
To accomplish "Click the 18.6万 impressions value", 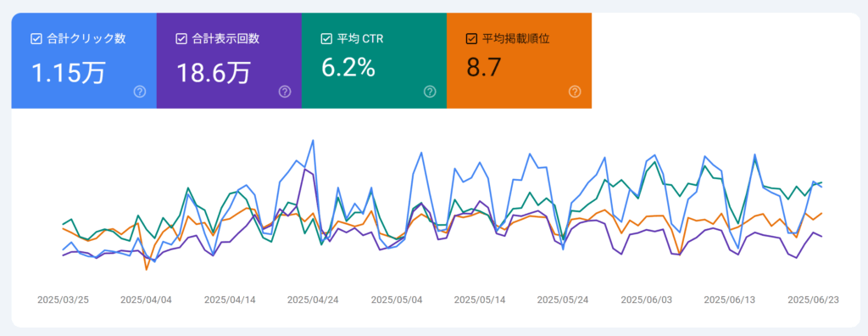I will [213, 73].
